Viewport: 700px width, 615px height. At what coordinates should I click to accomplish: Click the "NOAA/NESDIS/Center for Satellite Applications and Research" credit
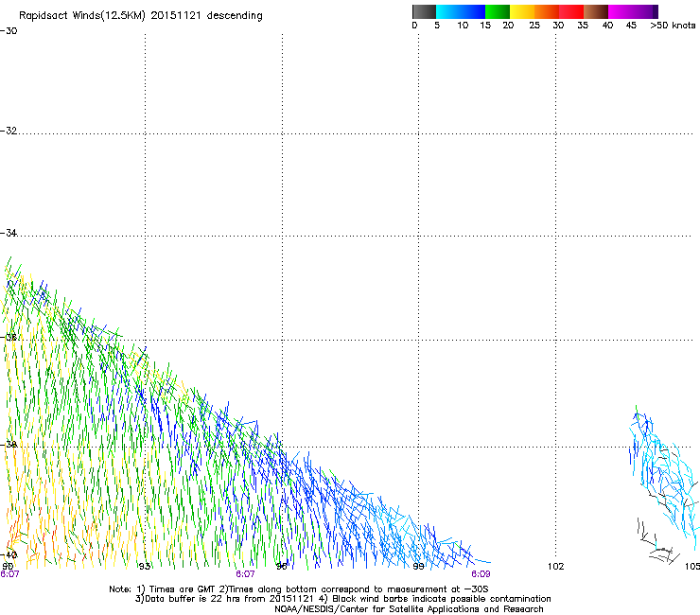coord(409,609)
